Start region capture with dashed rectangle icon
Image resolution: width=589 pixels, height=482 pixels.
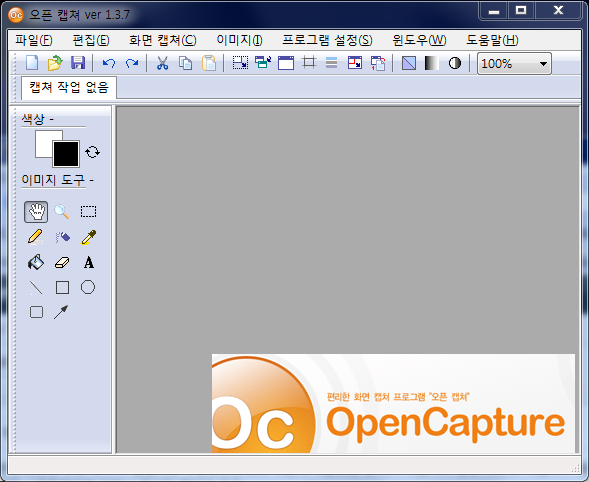tap(240, 62)
